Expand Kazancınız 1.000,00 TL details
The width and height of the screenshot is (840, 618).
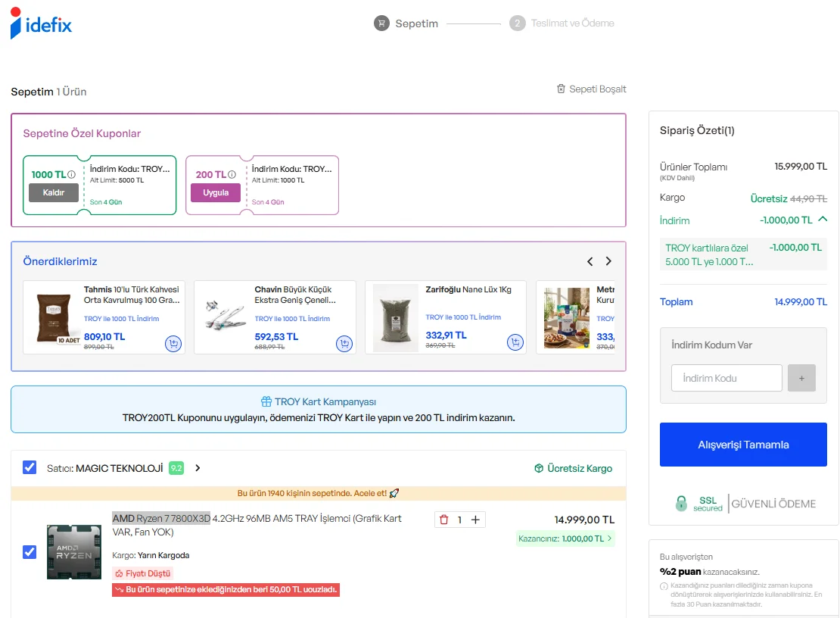(x=565, y=538)
